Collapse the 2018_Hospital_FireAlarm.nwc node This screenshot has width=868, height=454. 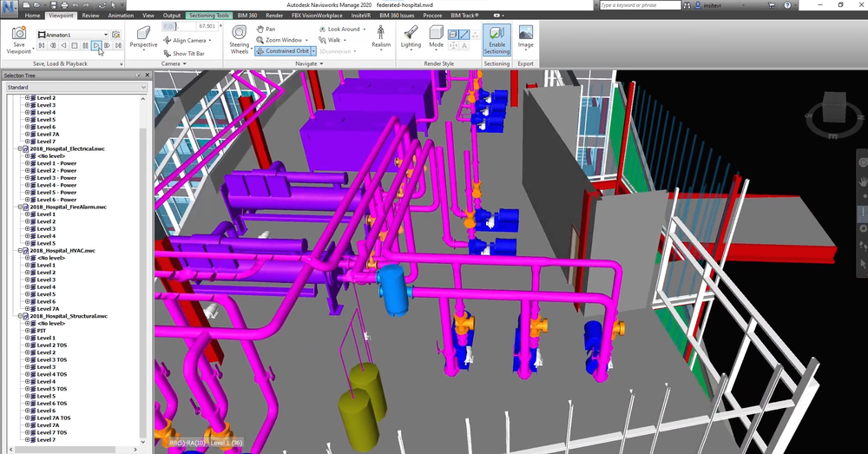(21, 207)
